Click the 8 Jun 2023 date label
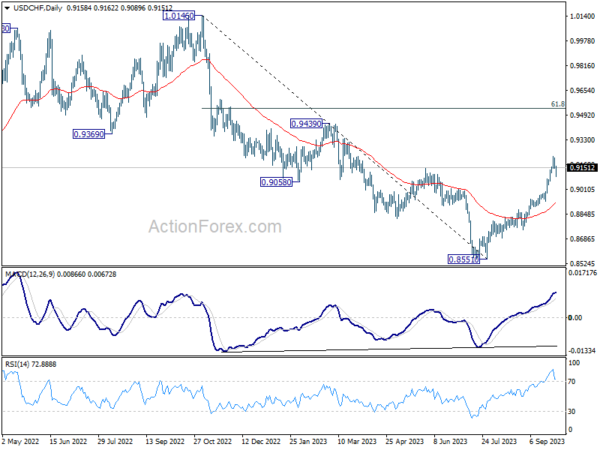Viewport: 600px width, 450px height. click(x=450, y=441)
